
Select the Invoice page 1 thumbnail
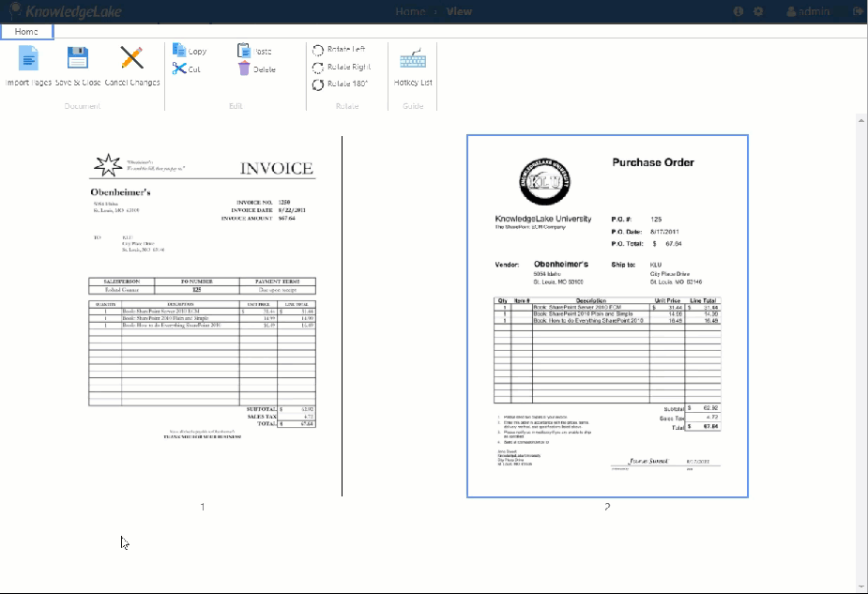203,315
